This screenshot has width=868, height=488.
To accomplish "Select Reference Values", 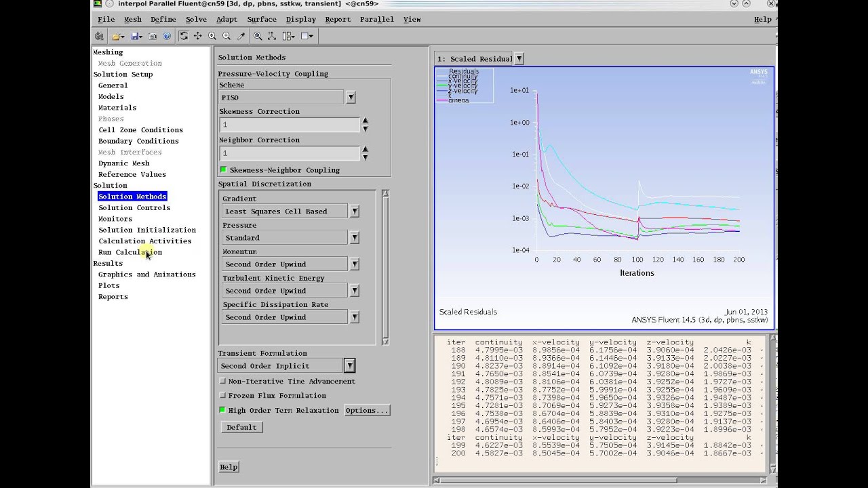I will (132, 174).
